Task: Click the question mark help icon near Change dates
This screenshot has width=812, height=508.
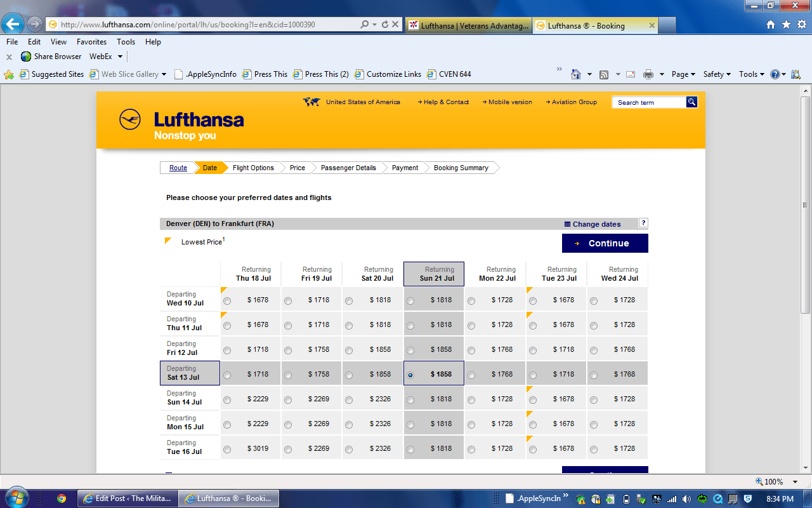Action: coord(643,224)
